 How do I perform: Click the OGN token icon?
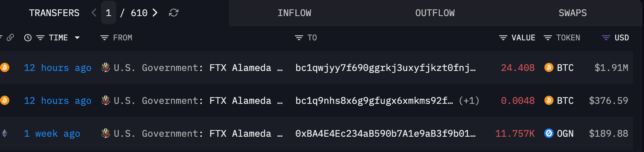pos(549,134)
